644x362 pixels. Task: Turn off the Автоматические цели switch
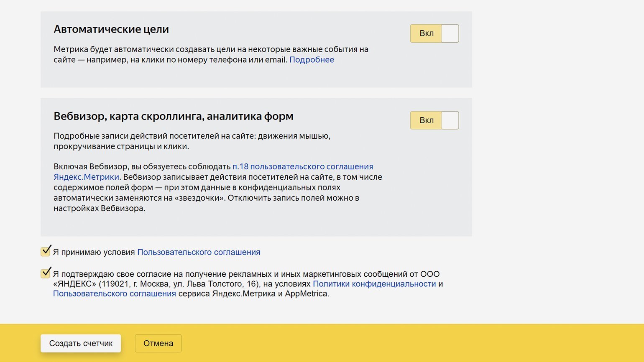pos(434,33)
